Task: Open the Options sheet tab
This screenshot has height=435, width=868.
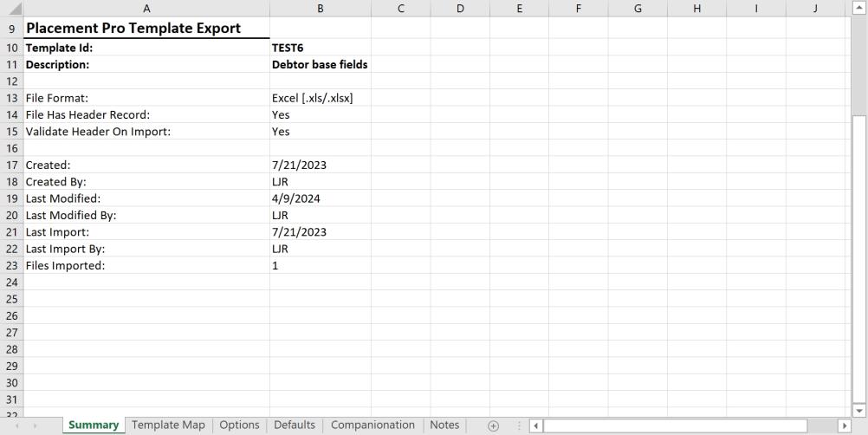Action: pos(239,425)
